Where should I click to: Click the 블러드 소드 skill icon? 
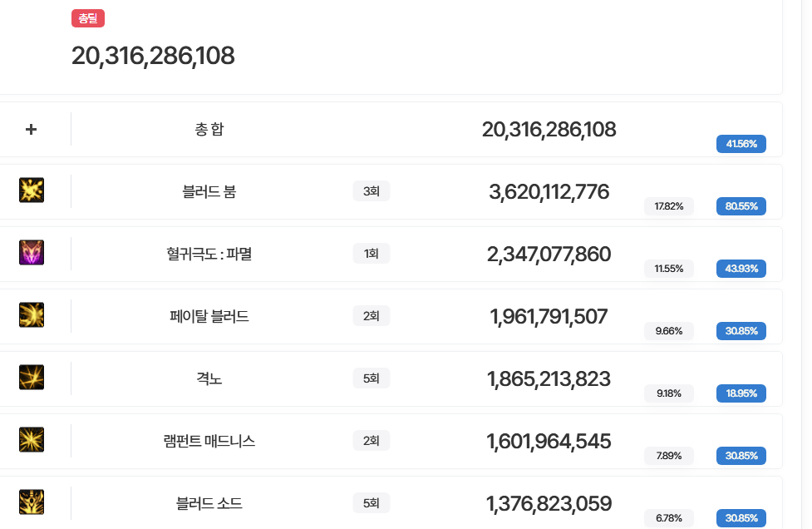tap(32, 502)
